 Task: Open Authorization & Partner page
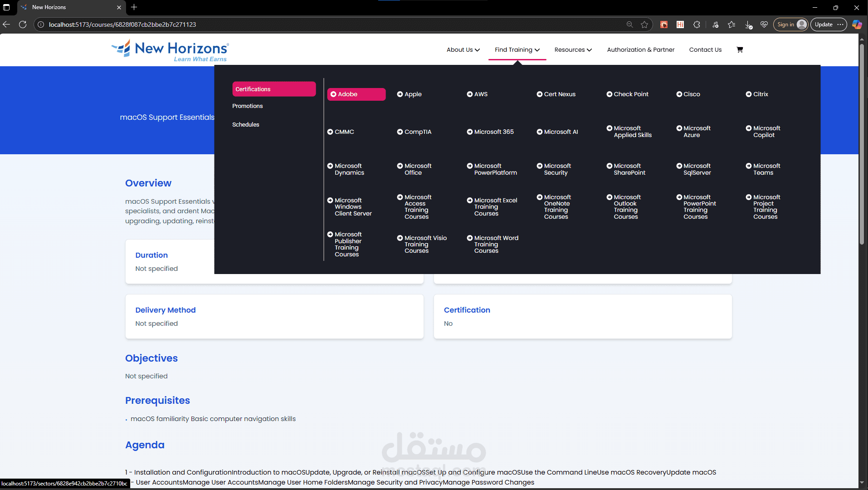(641, 50)
